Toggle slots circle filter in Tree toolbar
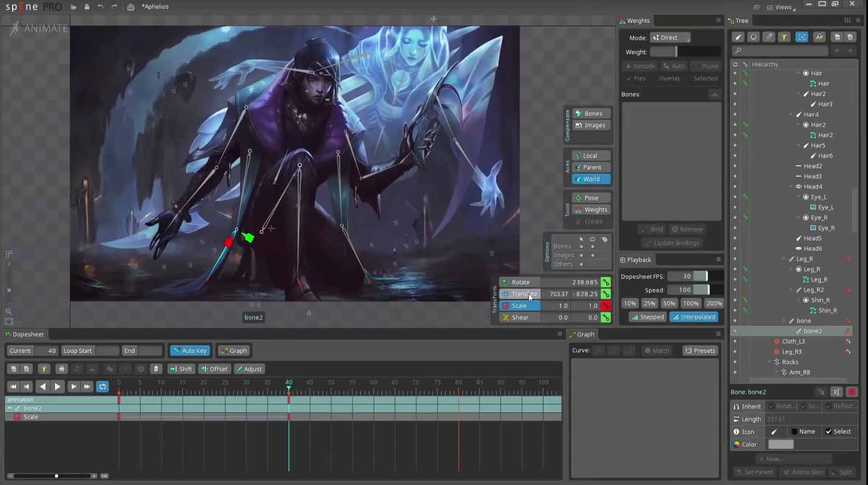Image resolution: width=868 pixels, height=485 pixels. click(753, 37)
